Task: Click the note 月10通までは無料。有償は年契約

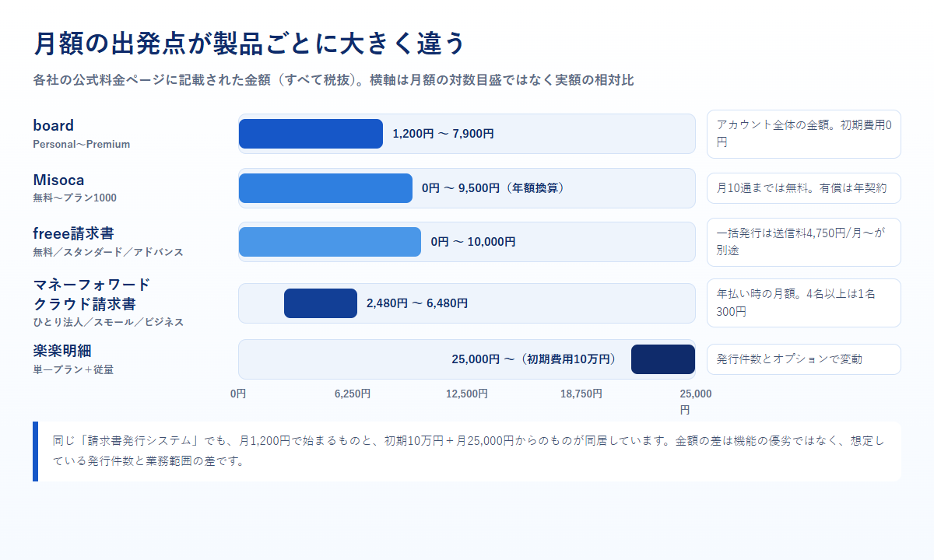Action: (804, 188)
